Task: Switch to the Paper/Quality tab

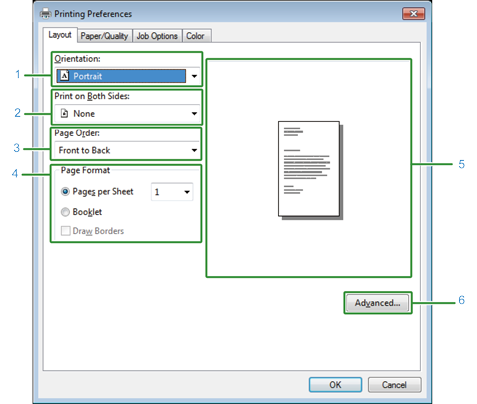Action: 104,36
